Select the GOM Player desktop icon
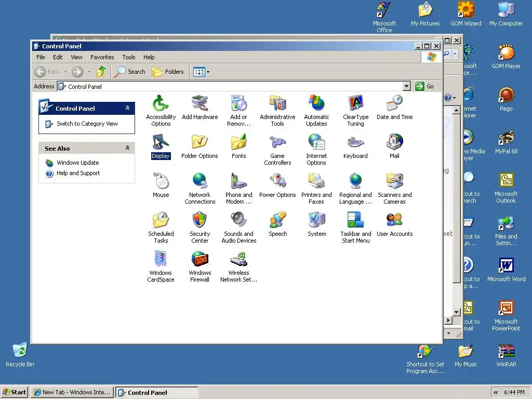 click(x=506, y=57)
